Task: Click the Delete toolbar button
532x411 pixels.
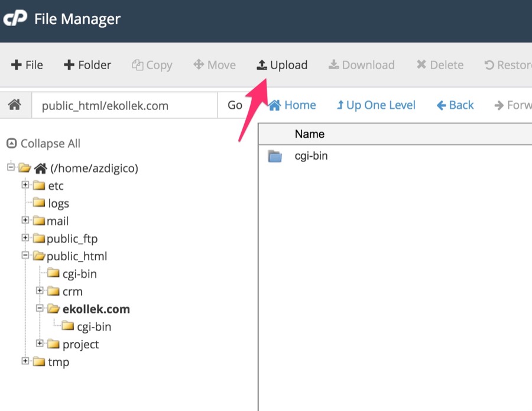Action: (440, 65)
